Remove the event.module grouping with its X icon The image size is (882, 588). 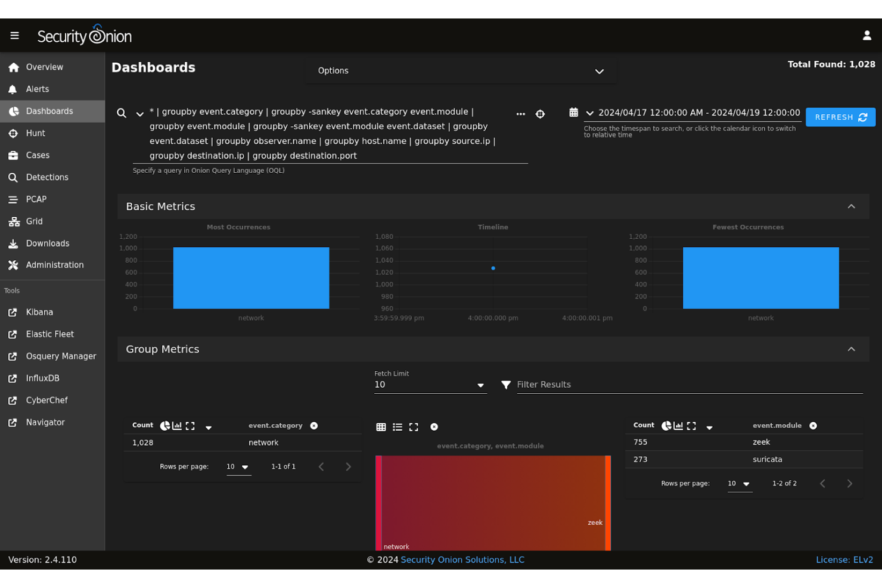(x=813, y=425)
